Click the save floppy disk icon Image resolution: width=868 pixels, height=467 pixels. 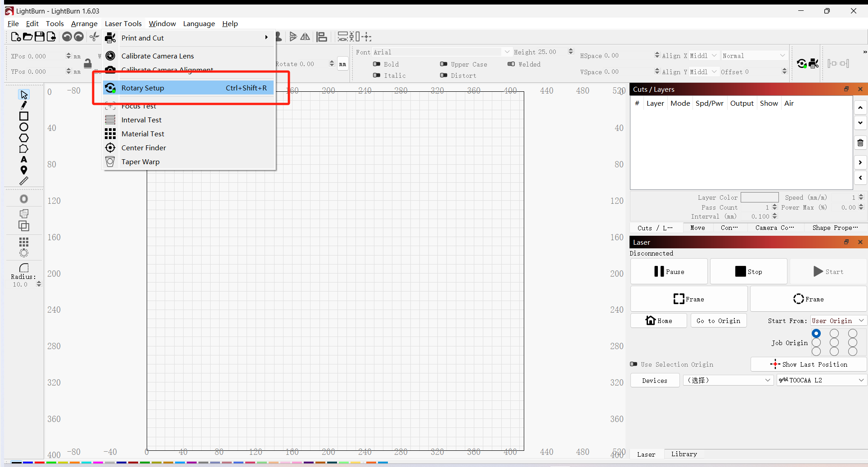pyautogui.click(x=40, y=37)
